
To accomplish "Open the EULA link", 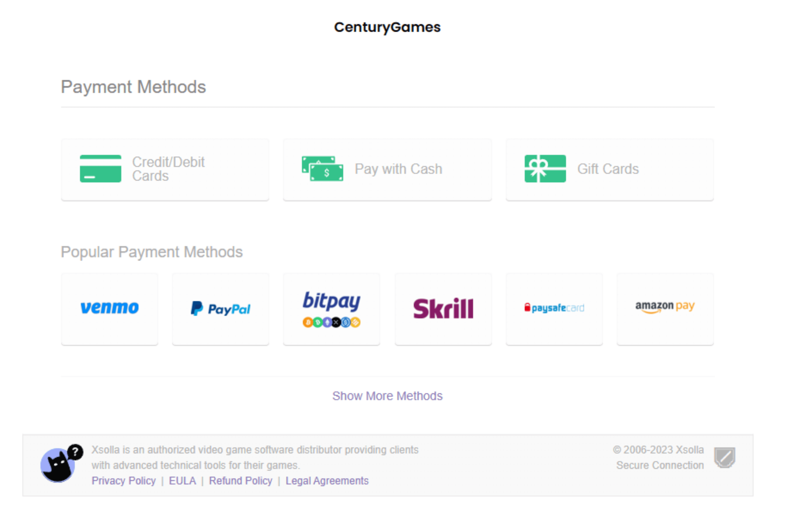I will 182,481.
